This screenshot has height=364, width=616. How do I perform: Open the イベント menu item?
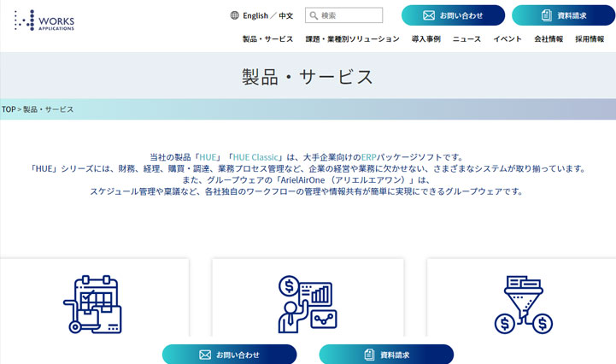click(x=507, y=39)
